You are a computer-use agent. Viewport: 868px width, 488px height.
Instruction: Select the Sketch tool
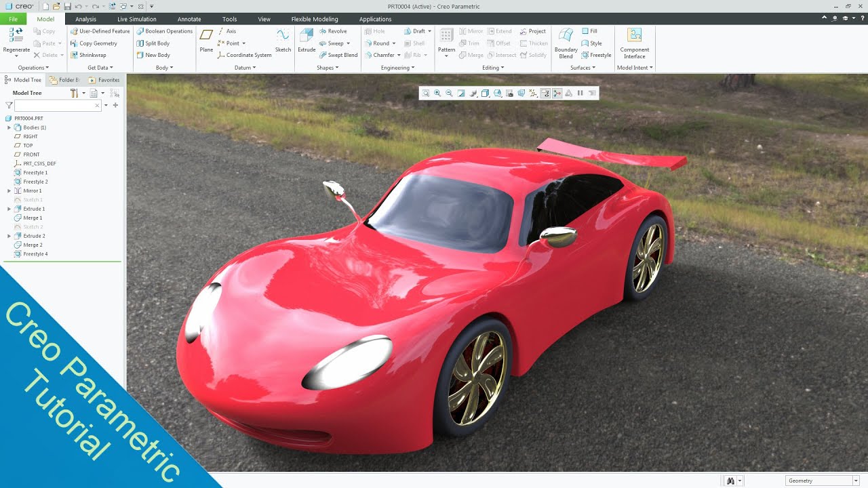[x=283, y=40]
